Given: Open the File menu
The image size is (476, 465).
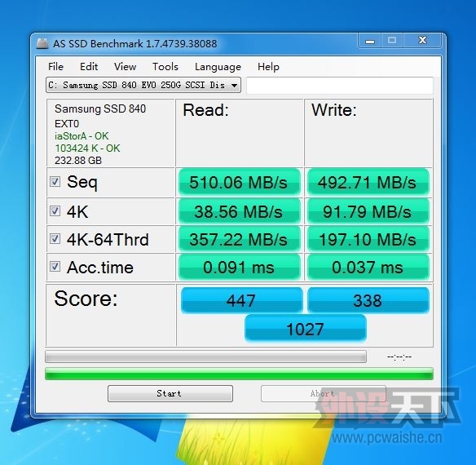Looking at the screenshot, I should point(56,67).
